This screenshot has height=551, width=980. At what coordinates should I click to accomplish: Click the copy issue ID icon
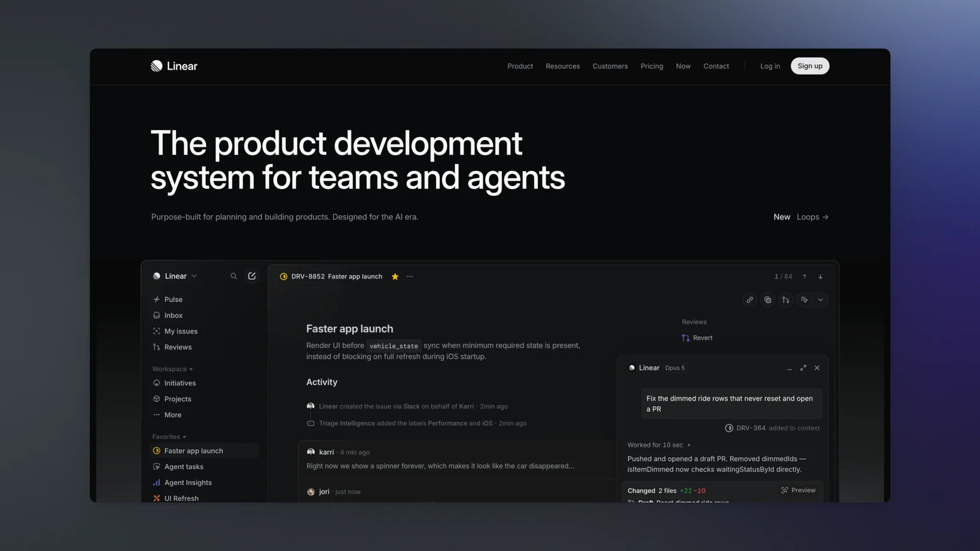[767, 300]
